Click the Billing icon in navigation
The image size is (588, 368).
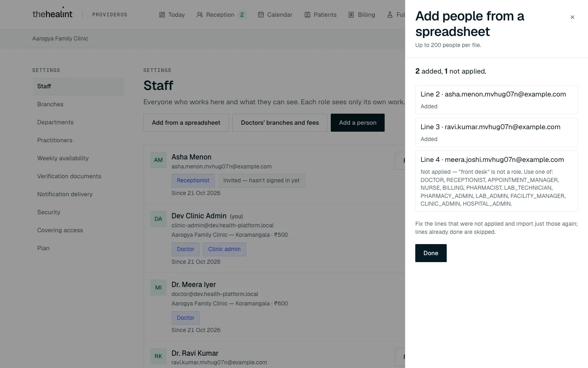tap(351, 15)
